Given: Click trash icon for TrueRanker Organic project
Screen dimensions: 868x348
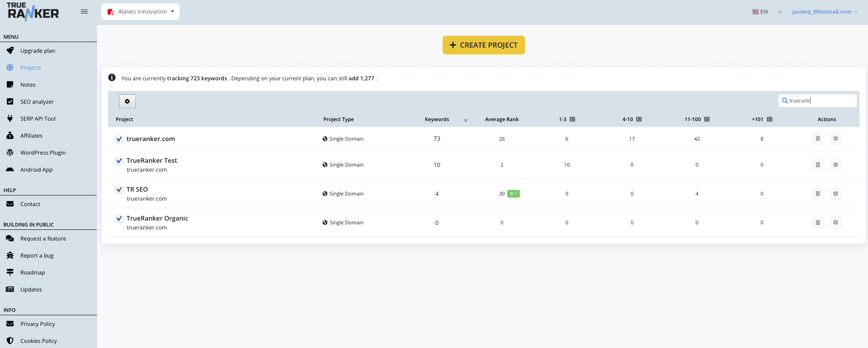Looking at the screenshot, I should pos(818,223).
